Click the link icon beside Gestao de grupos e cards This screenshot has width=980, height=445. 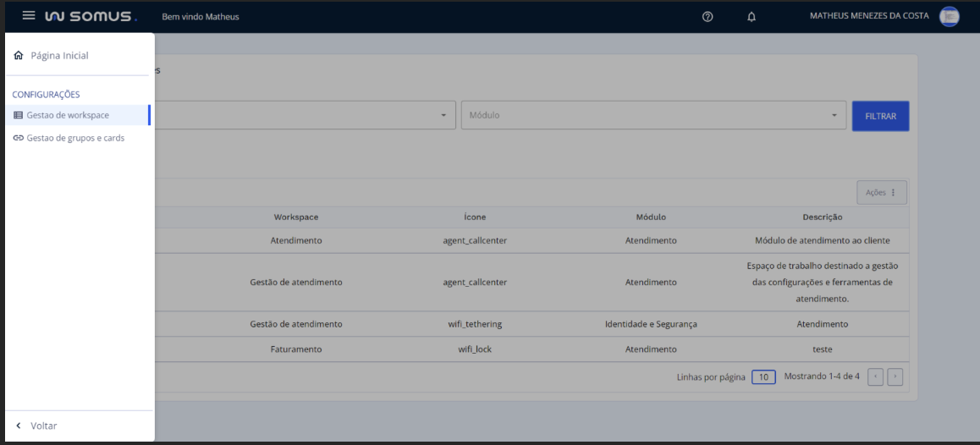18,138
